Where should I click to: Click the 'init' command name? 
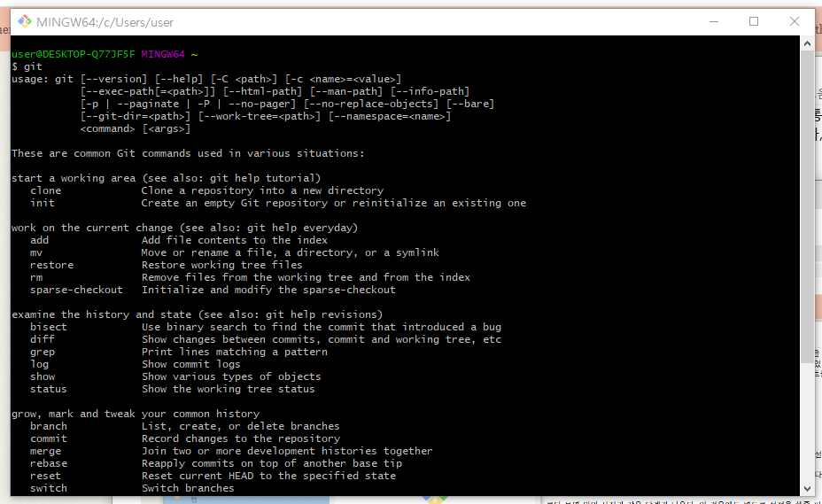click(43, 203)
